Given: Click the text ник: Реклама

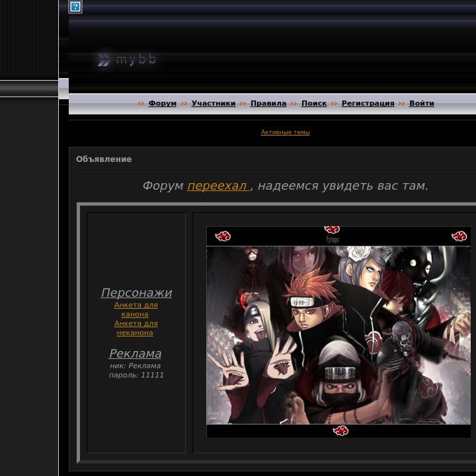Looking at the screenshot, I should coord(136,366).
